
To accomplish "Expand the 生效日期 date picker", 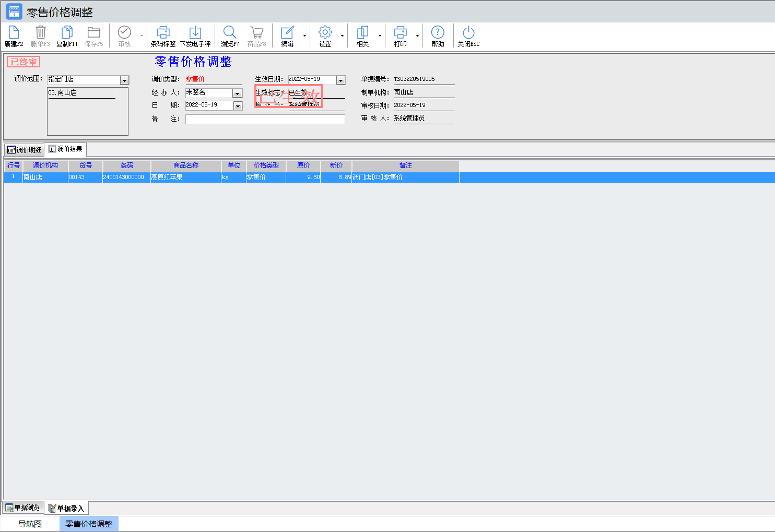I will tap(340, 80).
